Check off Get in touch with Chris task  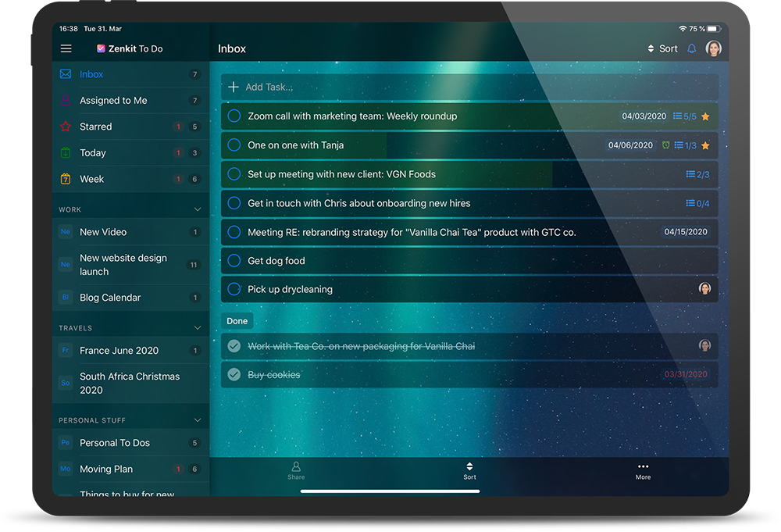[x=234, y=203]
